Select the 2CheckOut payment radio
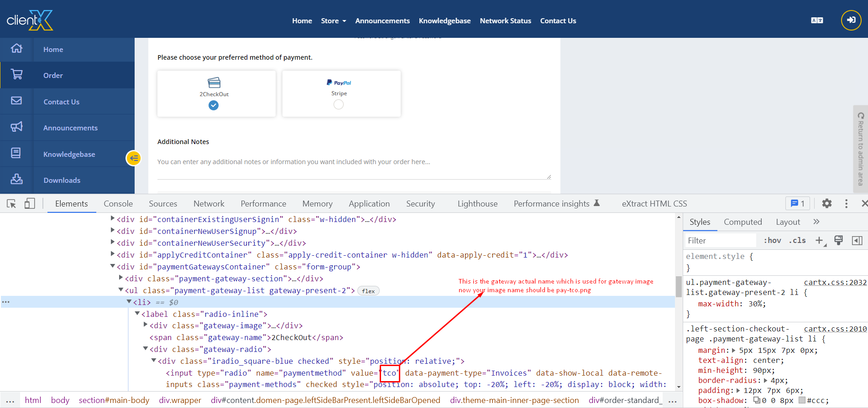This screenshot has height=408, width=868. pyautogui.click(x=214, y=105)
